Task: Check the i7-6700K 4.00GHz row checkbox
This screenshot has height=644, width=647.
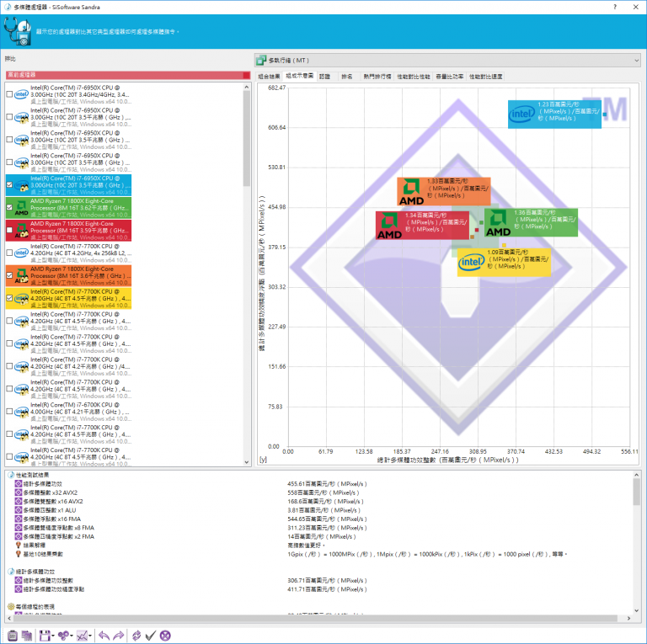Action: coord(9,412)
